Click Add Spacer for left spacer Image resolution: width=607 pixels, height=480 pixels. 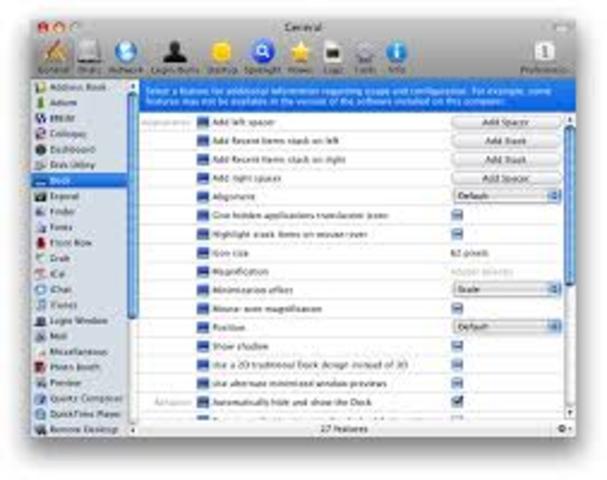click(x=506, y=122)
